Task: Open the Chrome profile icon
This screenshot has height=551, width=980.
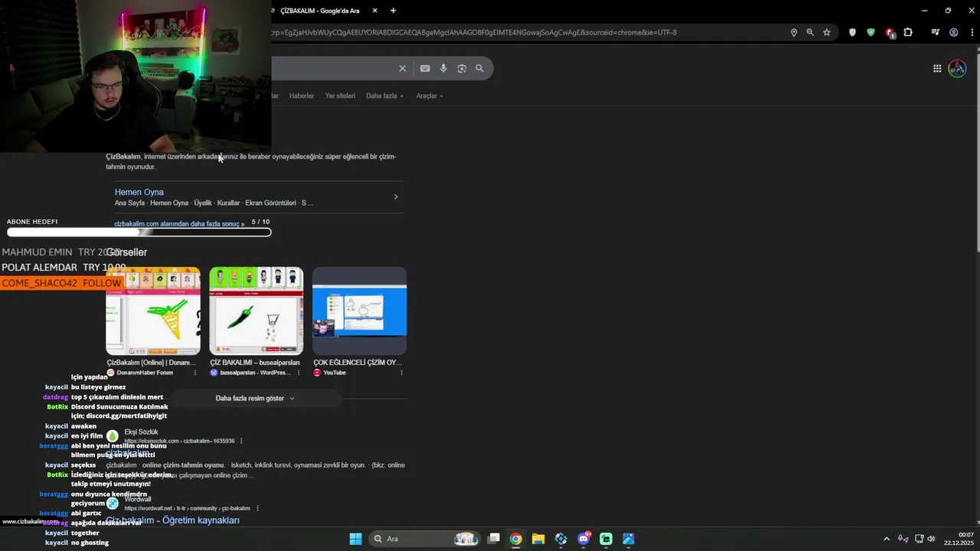Action: (x=954, y=32)
